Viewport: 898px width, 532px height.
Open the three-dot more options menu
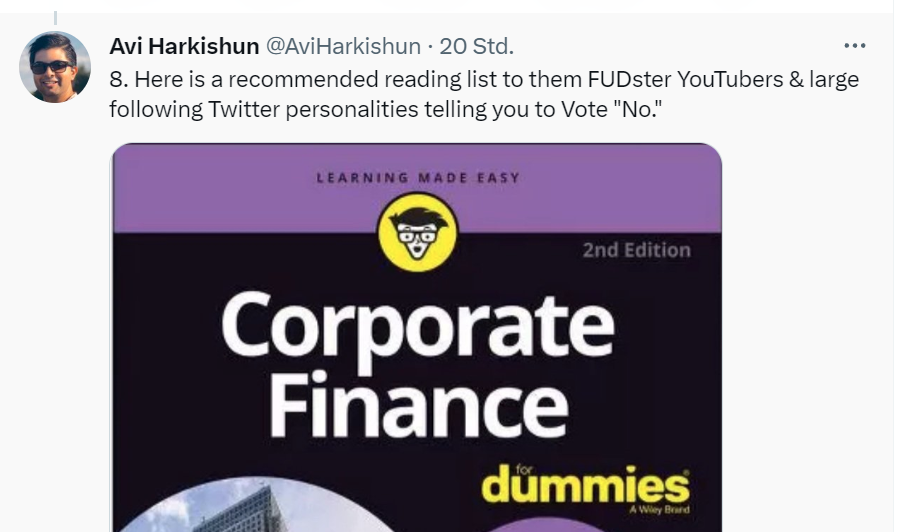point(854,46)
